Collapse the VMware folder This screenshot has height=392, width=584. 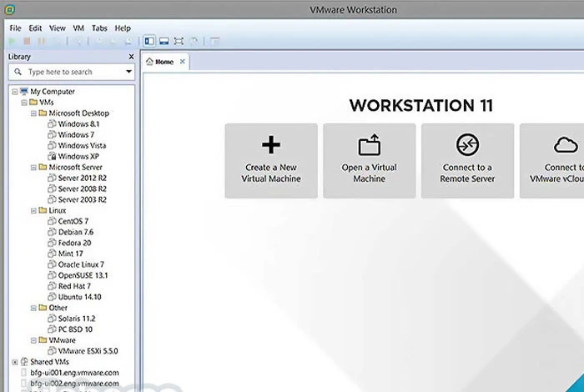pyautogui.click(x=33, y=340)
